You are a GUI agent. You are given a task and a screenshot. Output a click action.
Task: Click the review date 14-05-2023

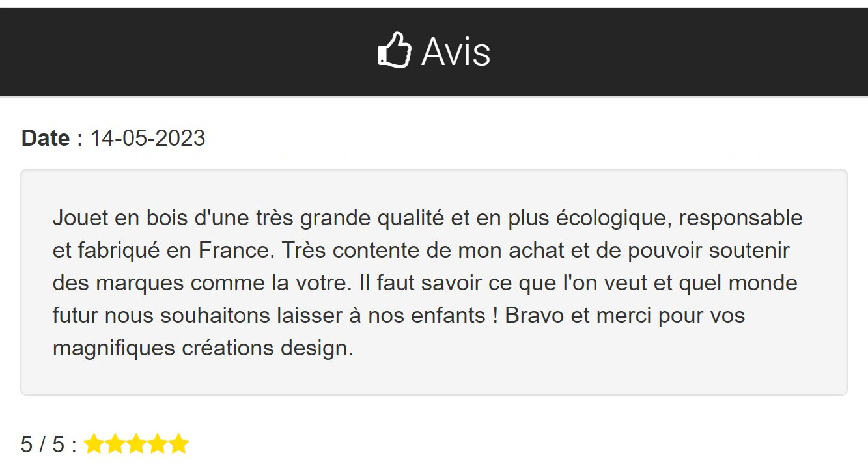coord(148,138)
